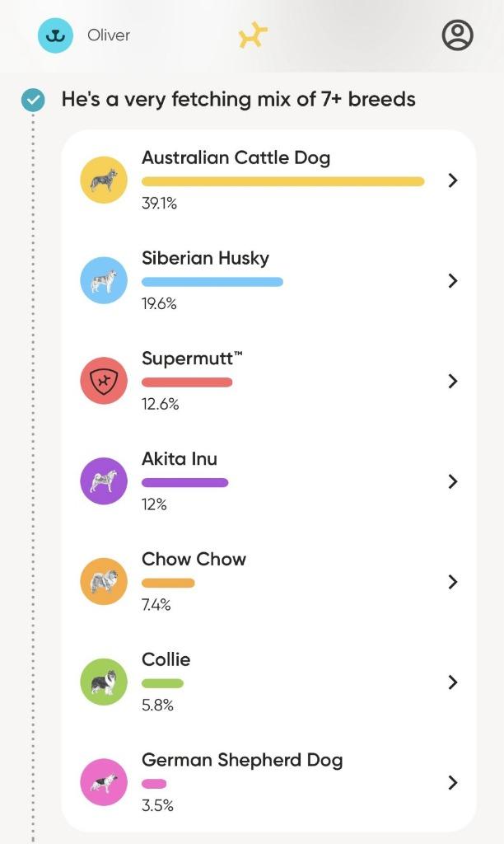The height and width of the screenshot is (844, 504).
Task: Expand Siberian Husky details chevron
Action: pyautogui.click(x=452, y=281)
